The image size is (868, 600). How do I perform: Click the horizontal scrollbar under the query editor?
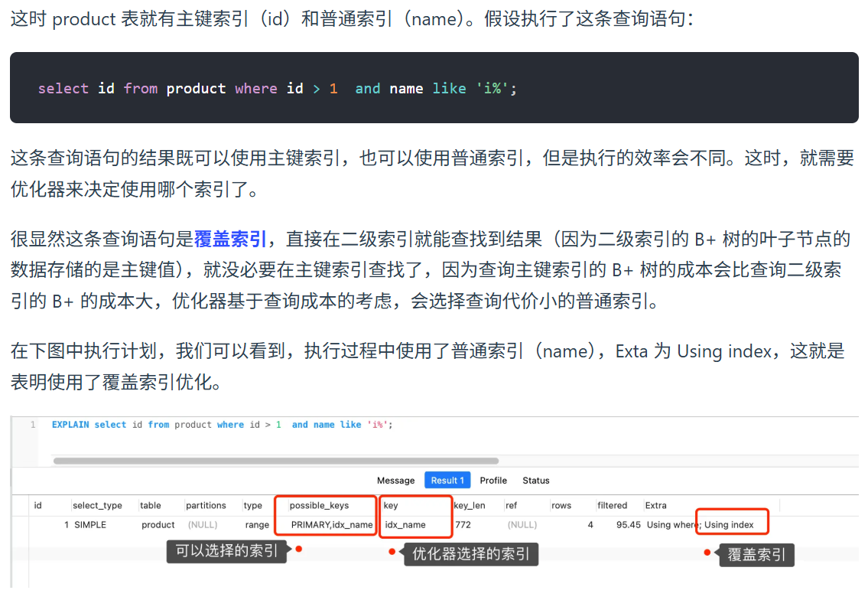[x=275, y=461]
